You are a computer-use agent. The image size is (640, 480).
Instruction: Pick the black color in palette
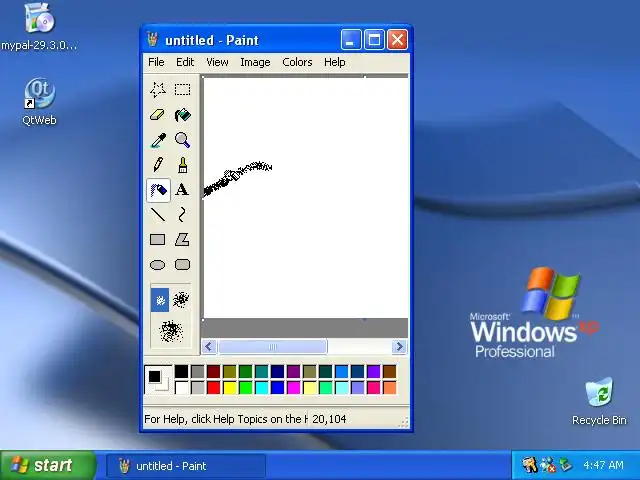[x=182, y=371]
